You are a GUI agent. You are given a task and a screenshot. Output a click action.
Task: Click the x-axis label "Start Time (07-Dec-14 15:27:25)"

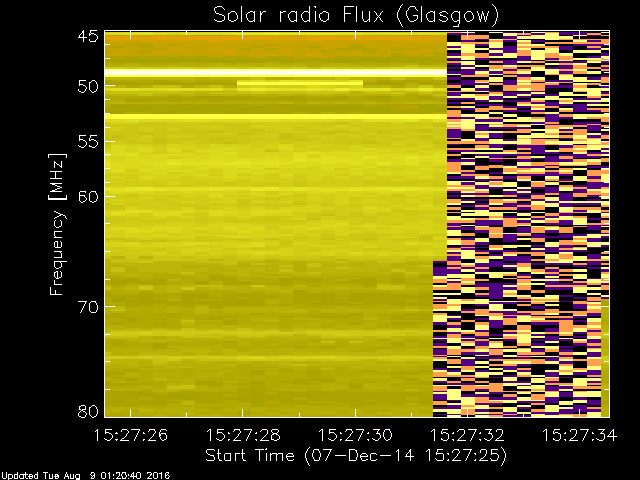(356, 456)
